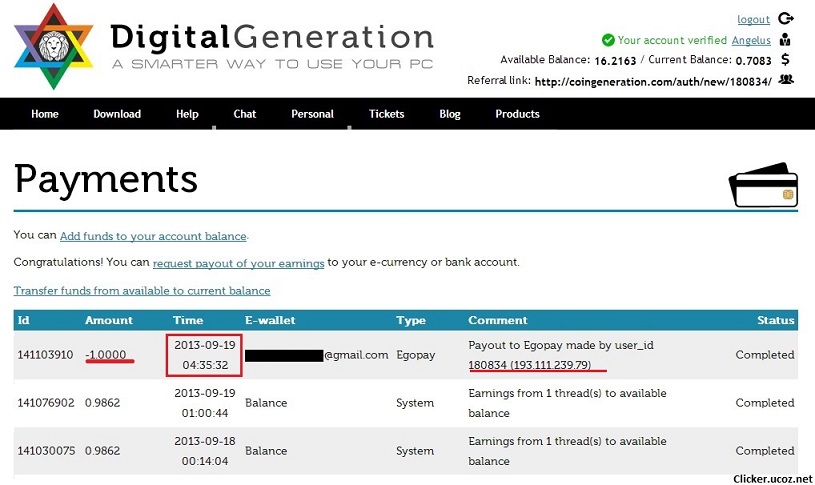Click the E-wallet column header
The width and height of the screenshot is (815, 485).
270,320
